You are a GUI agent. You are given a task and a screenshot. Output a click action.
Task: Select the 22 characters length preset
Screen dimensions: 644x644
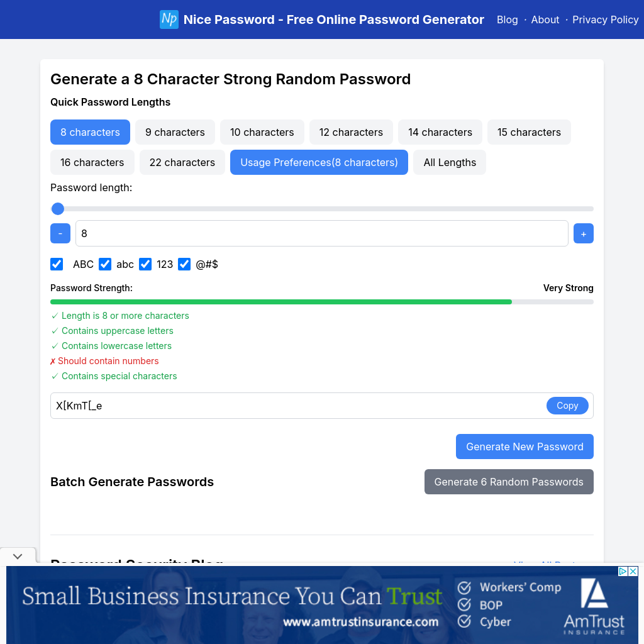182,162
